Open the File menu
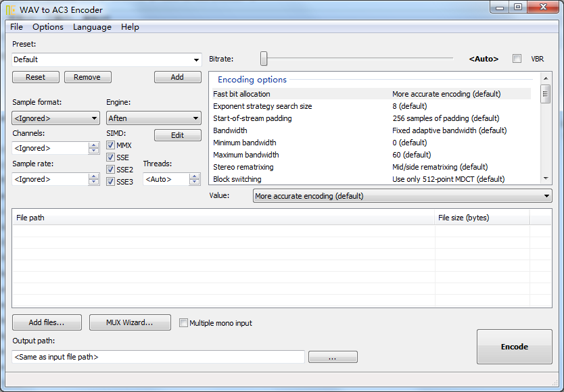Image resolution: width=564 pixels, height=392 pixels. tap(16, 27)
